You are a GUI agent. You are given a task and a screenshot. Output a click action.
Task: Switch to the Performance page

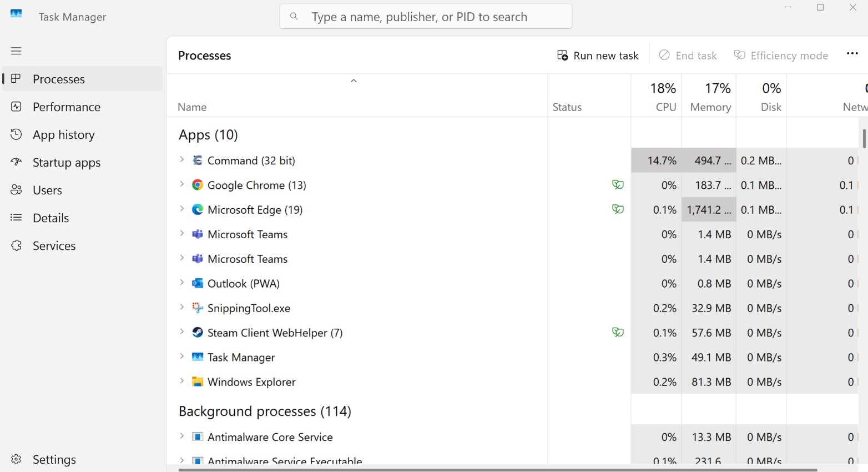click(82, 107)
